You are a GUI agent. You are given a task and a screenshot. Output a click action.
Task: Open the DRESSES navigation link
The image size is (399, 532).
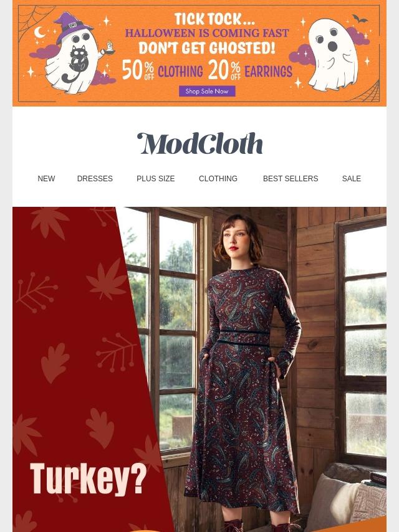[x=95, y=178]
